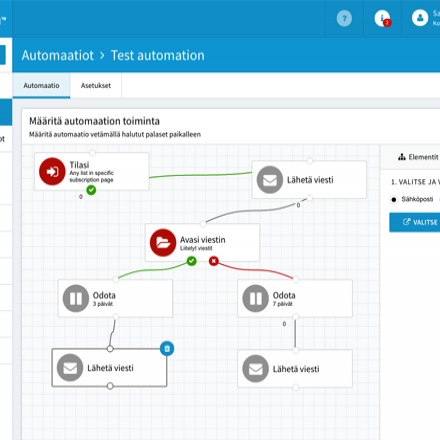Switch to the Automaatio tab
The image size is (440, 440).
coord(41,86)
